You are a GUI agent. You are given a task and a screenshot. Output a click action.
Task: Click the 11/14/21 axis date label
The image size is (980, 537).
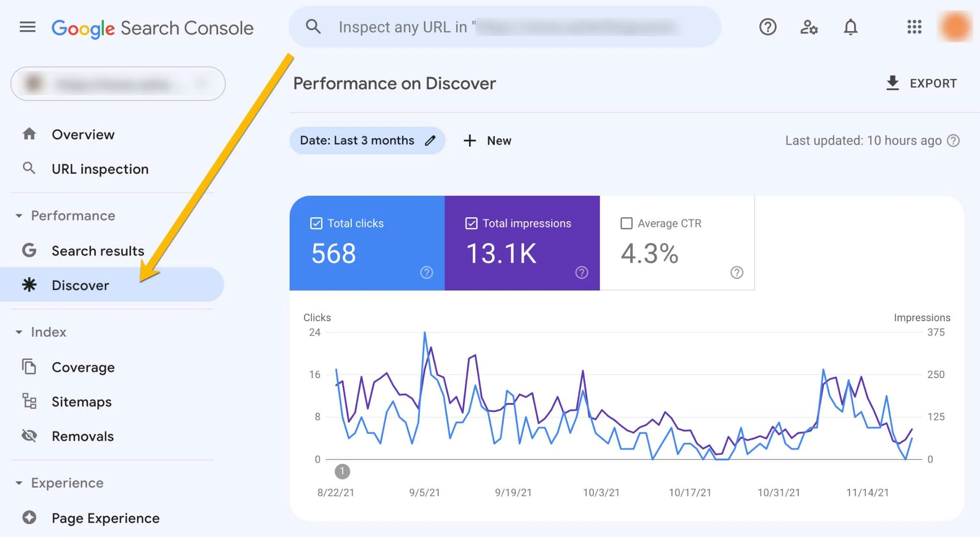[867, 492]
